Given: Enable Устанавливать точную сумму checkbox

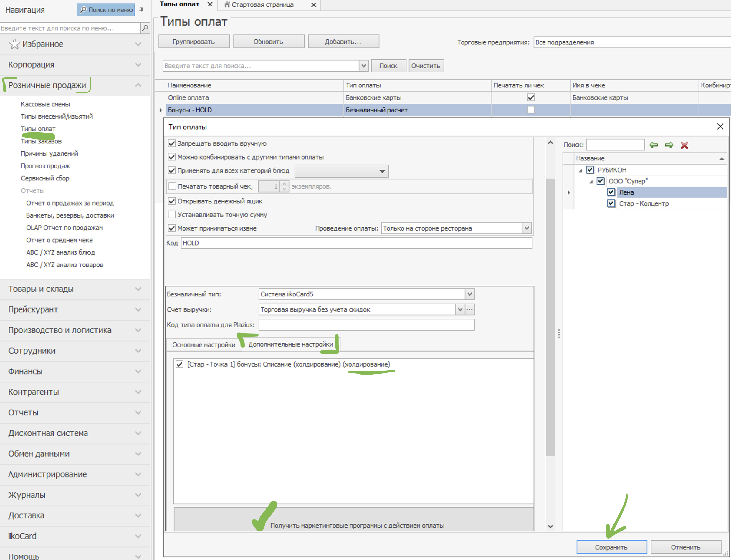Looking at the screenshot, I should [x=172, y=215].
